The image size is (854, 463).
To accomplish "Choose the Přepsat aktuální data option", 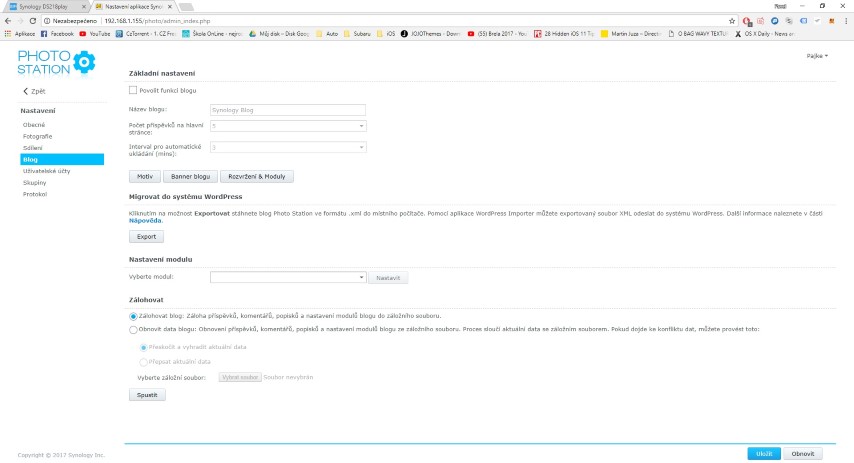I will (143, 362).
